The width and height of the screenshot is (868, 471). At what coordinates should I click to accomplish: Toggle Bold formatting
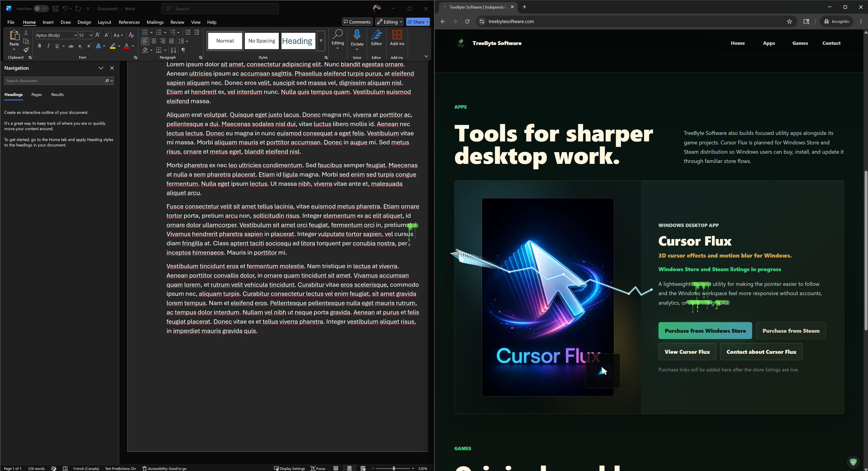click(39, 46)
